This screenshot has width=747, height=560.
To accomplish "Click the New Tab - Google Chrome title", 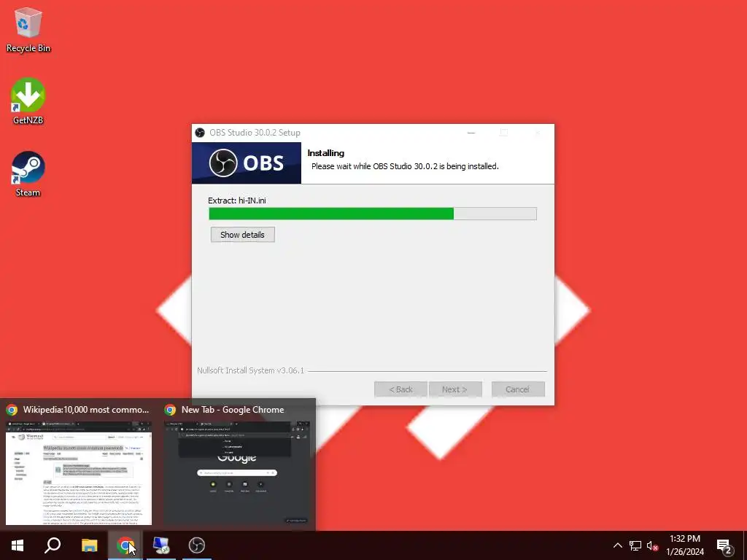I will pos(233,410).
